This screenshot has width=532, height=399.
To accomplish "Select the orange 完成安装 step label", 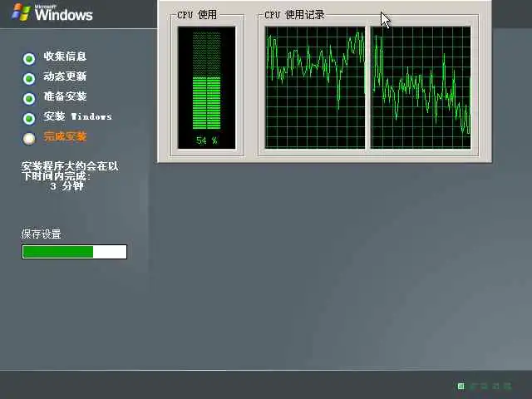I will coord(65,136).
